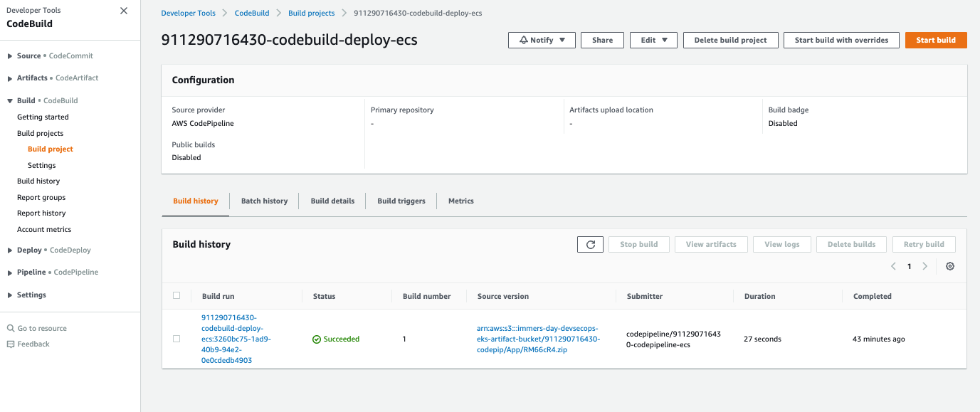Select Build project in sidebar
980x412 pixels.
point(51,149)
